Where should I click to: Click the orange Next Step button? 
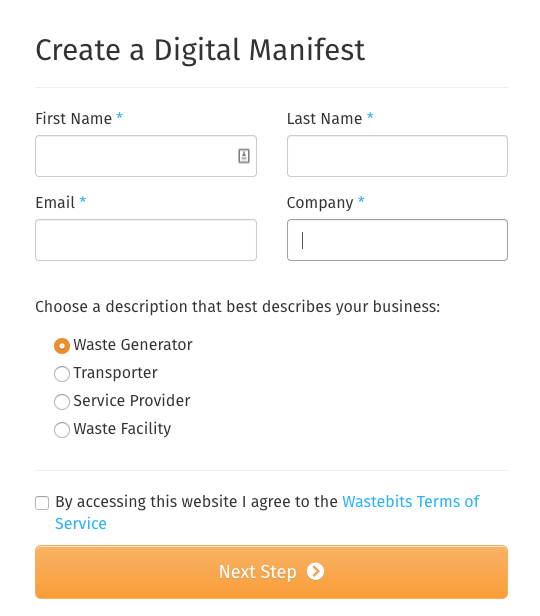271,572
